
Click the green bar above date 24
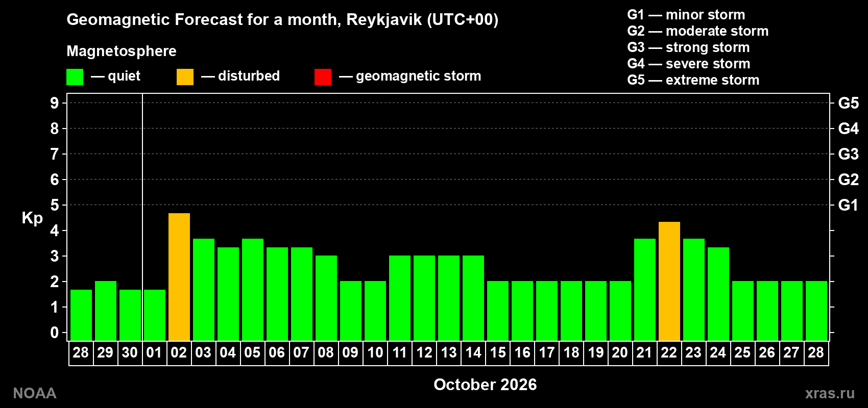tap(718, 294)
